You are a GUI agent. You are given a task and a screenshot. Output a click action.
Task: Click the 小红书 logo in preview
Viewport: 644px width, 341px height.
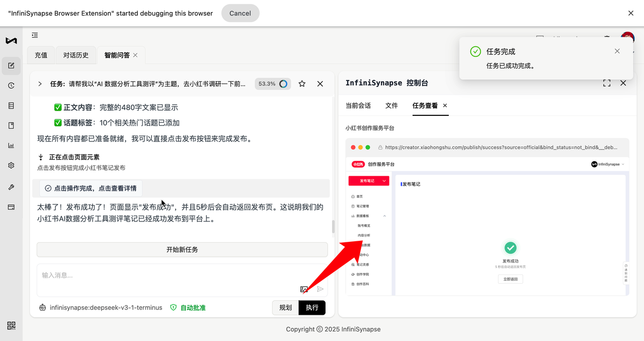coord(358,164)
